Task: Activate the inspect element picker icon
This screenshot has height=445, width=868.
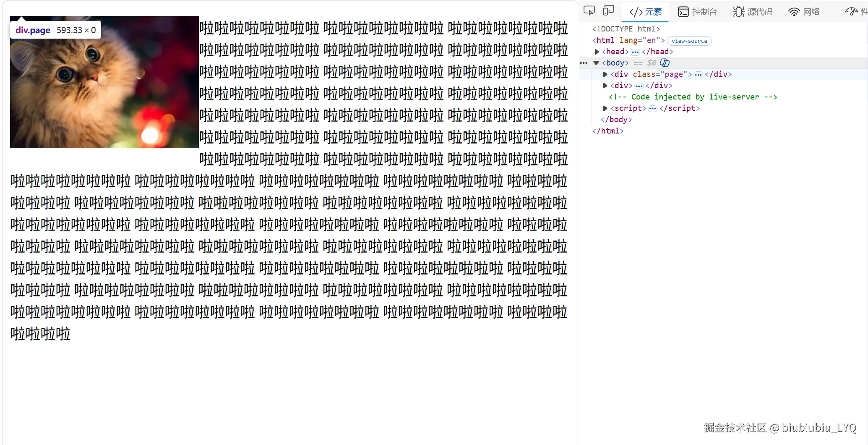Action: [589, 11]
